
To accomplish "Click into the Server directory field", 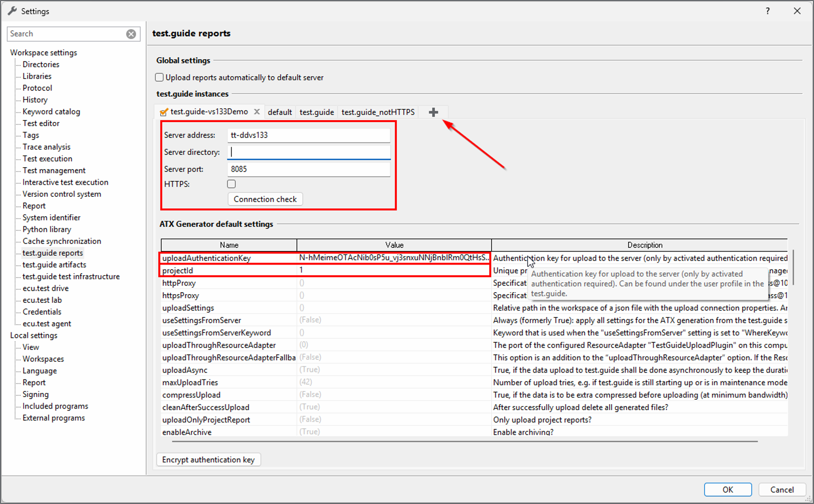I will point(309,152).
